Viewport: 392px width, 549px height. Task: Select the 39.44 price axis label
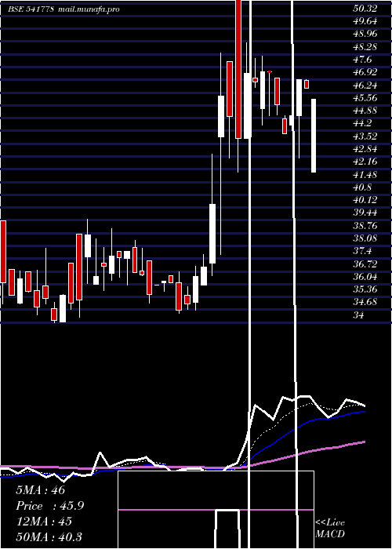[x=365, y=213]
